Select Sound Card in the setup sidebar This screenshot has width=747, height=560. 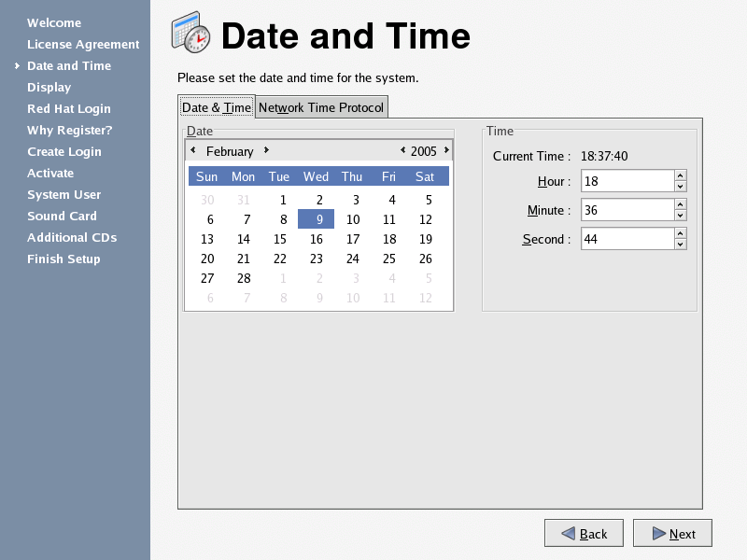(62, 216)
